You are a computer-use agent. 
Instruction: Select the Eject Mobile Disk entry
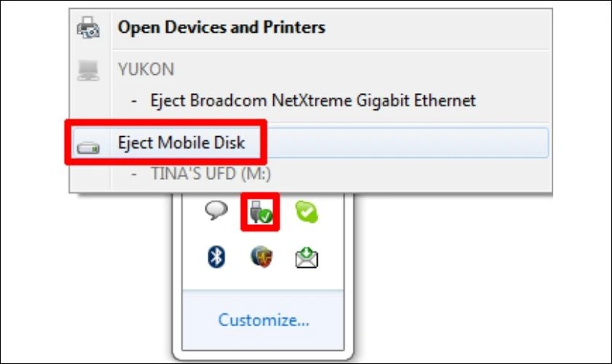click(x=181, y=143)
